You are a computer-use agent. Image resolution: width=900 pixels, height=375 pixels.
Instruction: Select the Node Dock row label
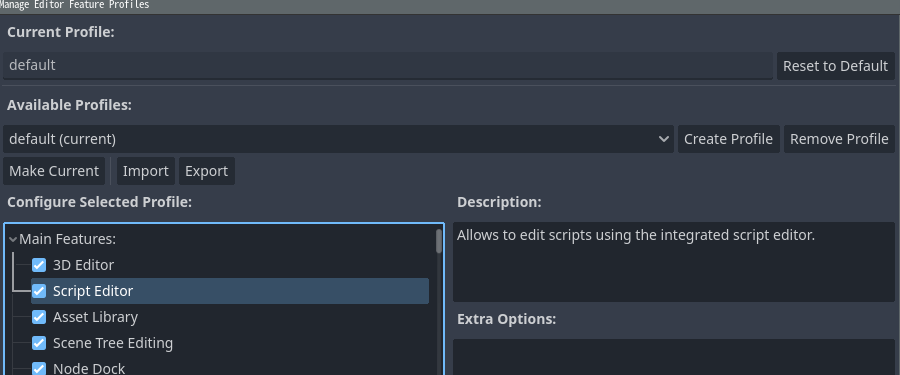click(89, 368)
